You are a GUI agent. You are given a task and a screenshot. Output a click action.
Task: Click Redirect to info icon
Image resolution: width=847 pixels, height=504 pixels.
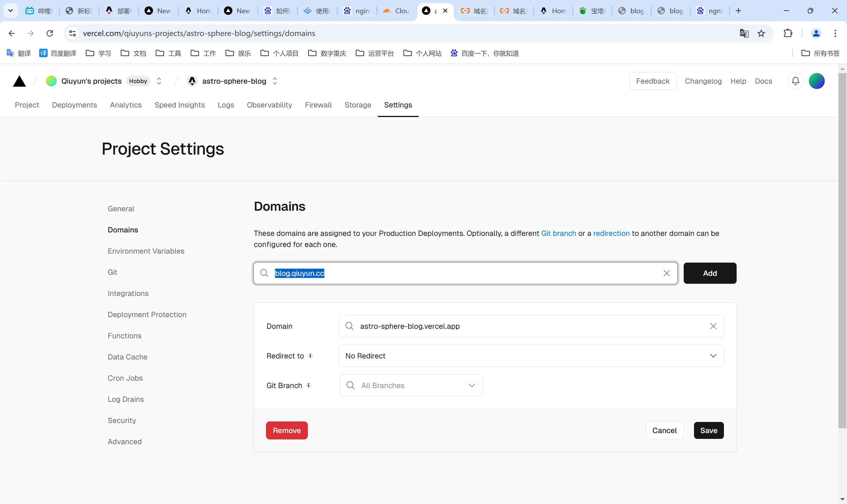pyautogui.click(x=310, y=355)
